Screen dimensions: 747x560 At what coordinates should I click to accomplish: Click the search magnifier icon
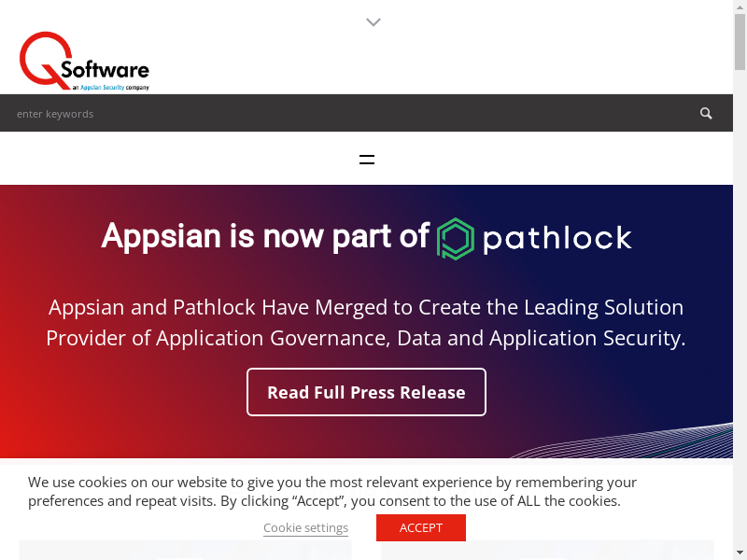pos(706,113)
